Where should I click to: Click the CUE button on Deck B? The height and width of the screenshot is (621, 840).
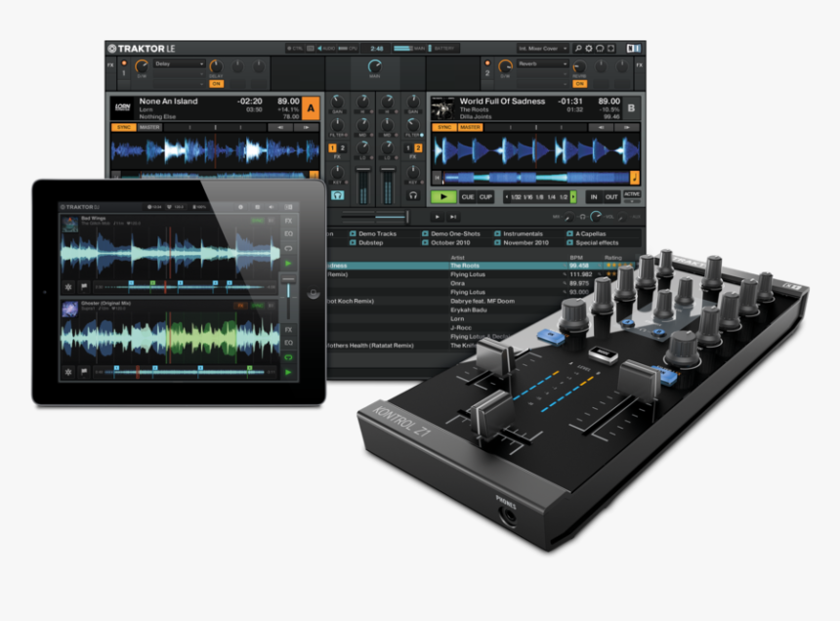467,197
